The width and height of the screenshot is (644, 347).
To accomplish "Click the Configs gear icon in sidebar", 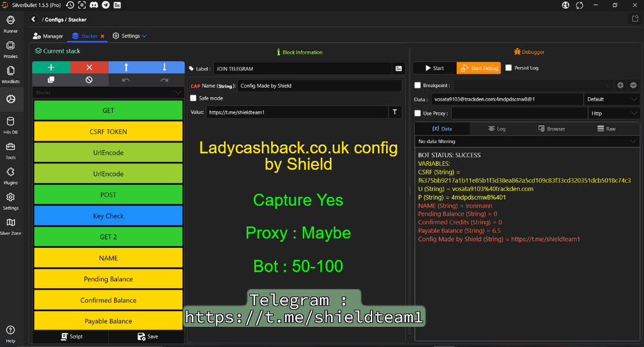I will 11,99.
